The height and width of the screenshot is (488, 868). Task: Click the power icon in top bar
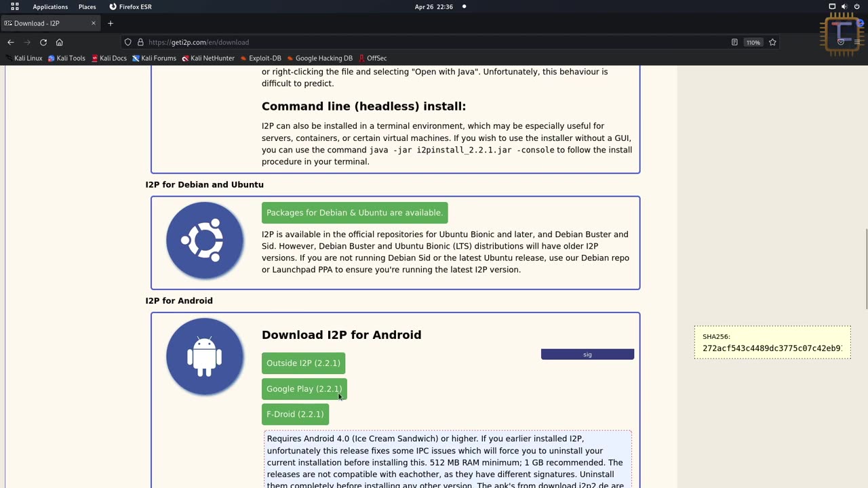857,7
